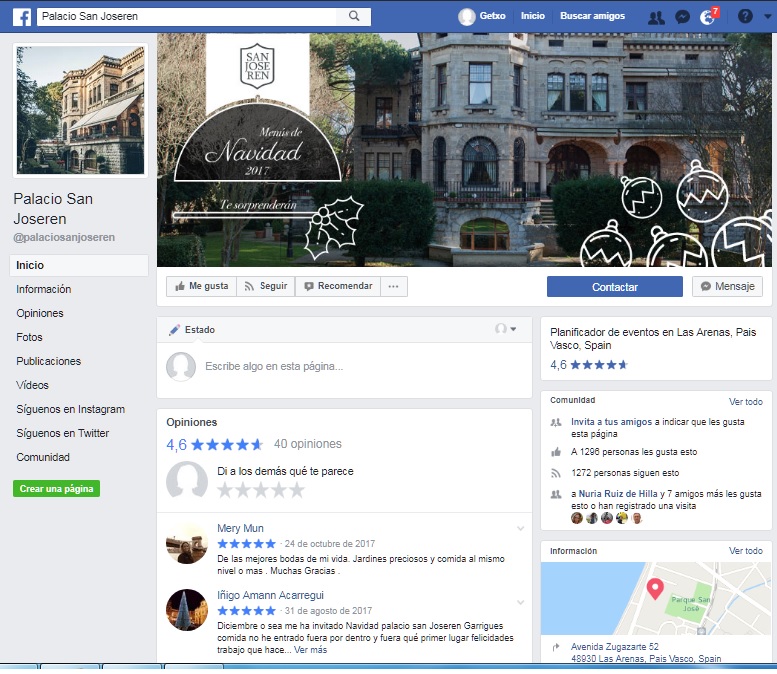Image resolution: width=777 pixels, height=674 pixels.
Task: Click the 40 opiniones link
Action: (x=308, y=444)
